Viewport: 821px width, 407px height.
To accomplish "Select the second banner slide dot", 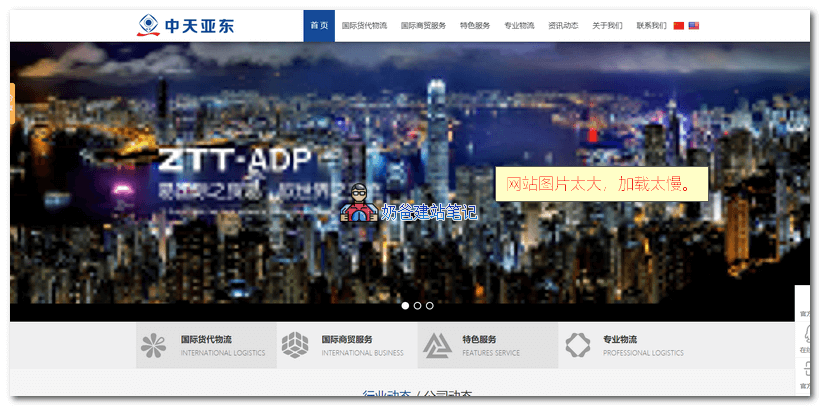I will (x=417, y=306).
